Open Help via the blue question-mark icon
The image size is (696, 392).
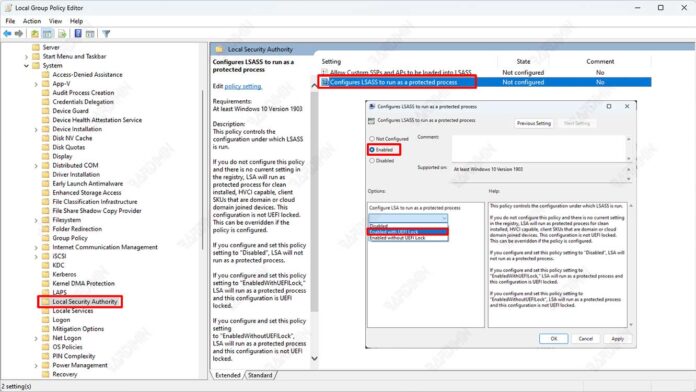[x=78, y=33]
